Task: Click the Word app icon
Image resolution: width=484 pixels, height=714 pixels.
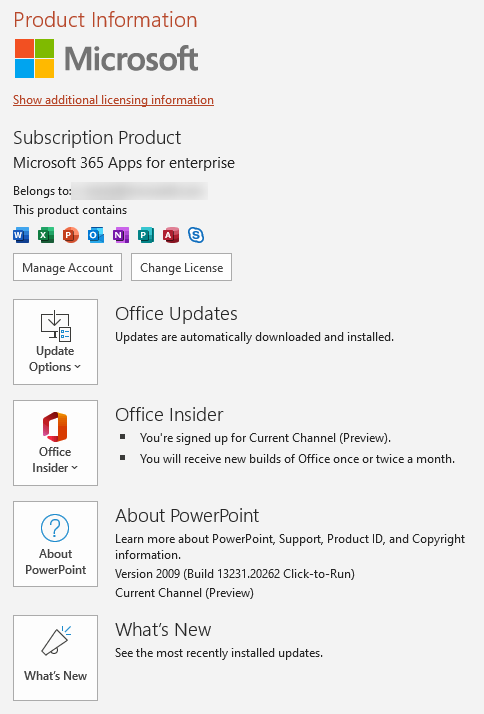Action: (21, 235)
